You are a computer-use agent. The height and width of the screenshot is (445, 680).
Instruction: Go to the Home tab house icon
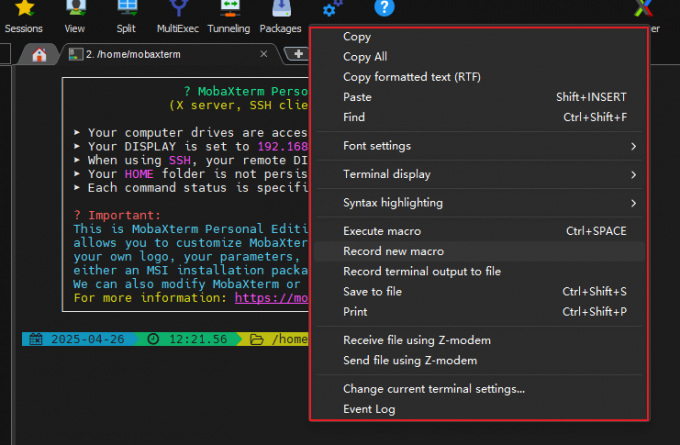[x=39, y=55]
